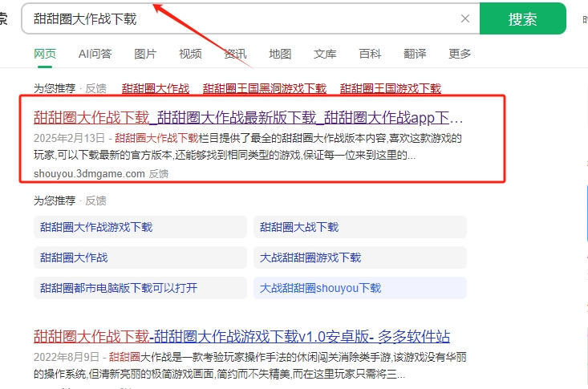Open the 甜甜圈王国游戏下载 recommended link
The width and height of the screenshot is (588, 389).
(391, 88)
